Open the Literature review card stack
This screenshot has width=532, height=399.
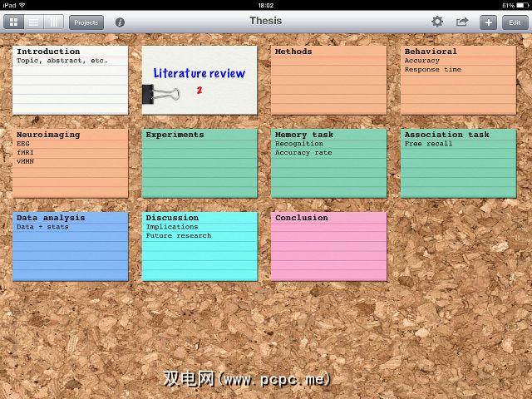coord(199,81)
